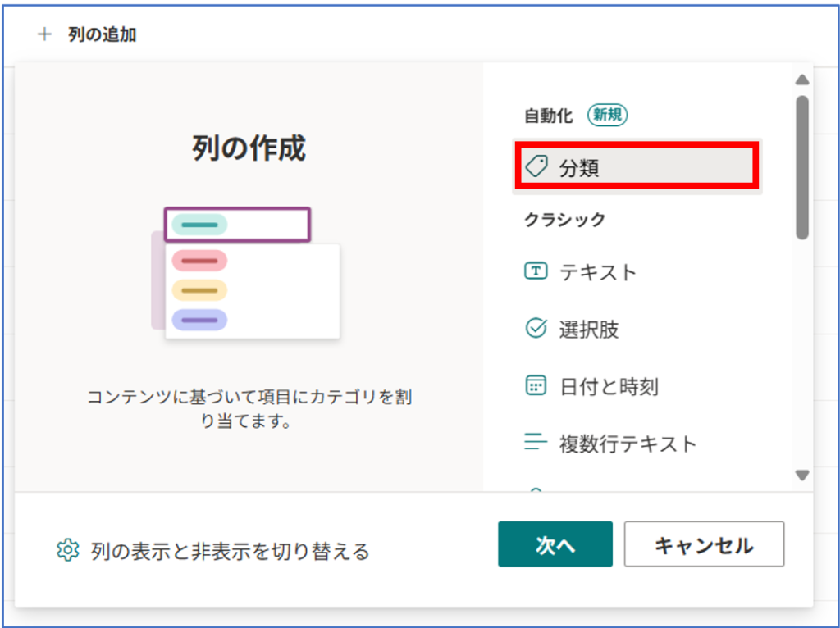The image size is (840, 628).
Task: Click the checkmark circle icon for 選択肢
Action: (x=536, y=329)
